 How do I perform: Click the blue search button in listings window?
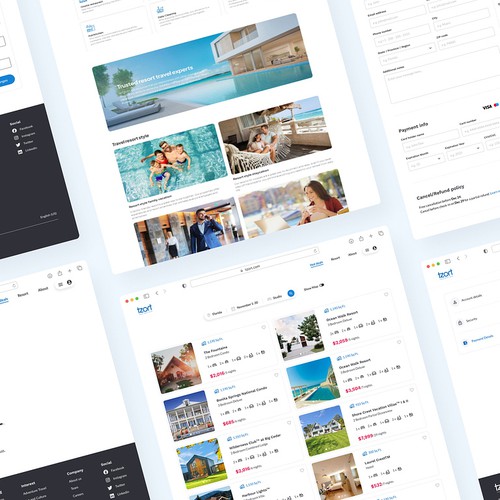[x=291, y=293]
